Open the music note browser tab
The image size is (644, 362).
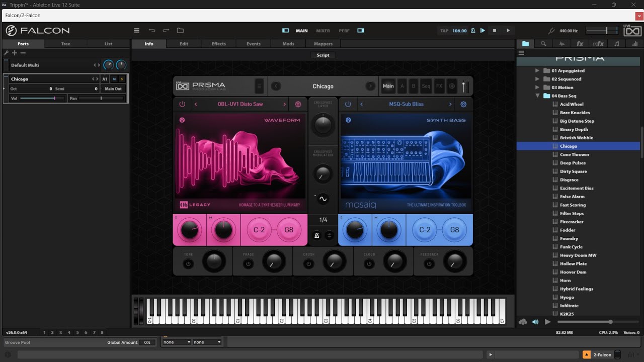(x=616, y=44)
